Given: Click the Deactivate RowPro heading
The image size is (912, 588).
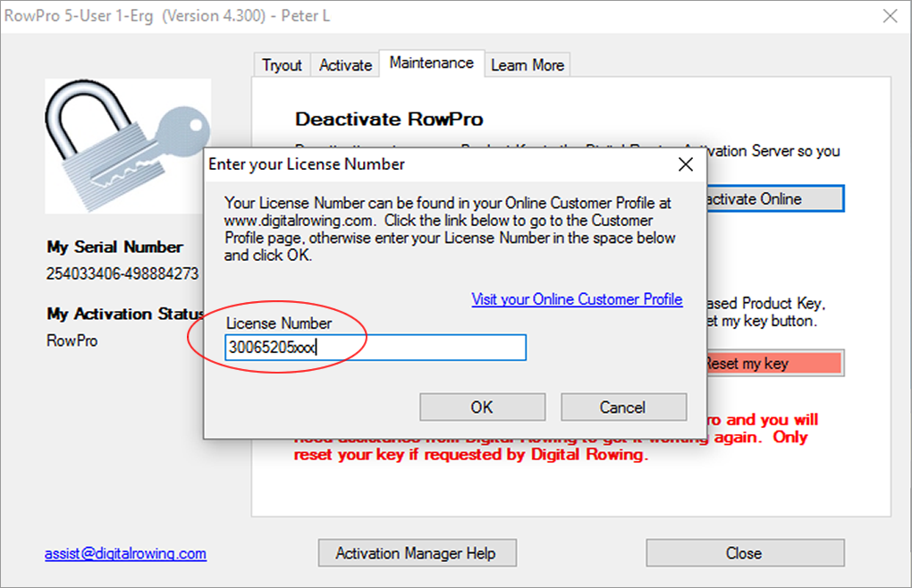Looking at the screenshot, I should (389, 119).
